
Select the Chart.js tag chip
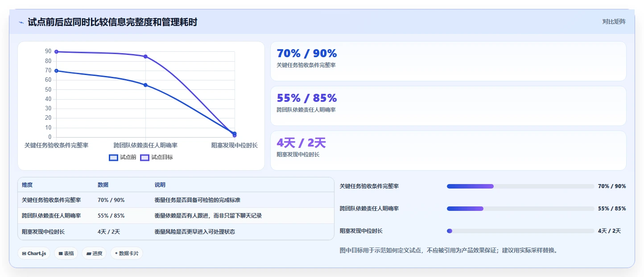click(x=34, y=253)
